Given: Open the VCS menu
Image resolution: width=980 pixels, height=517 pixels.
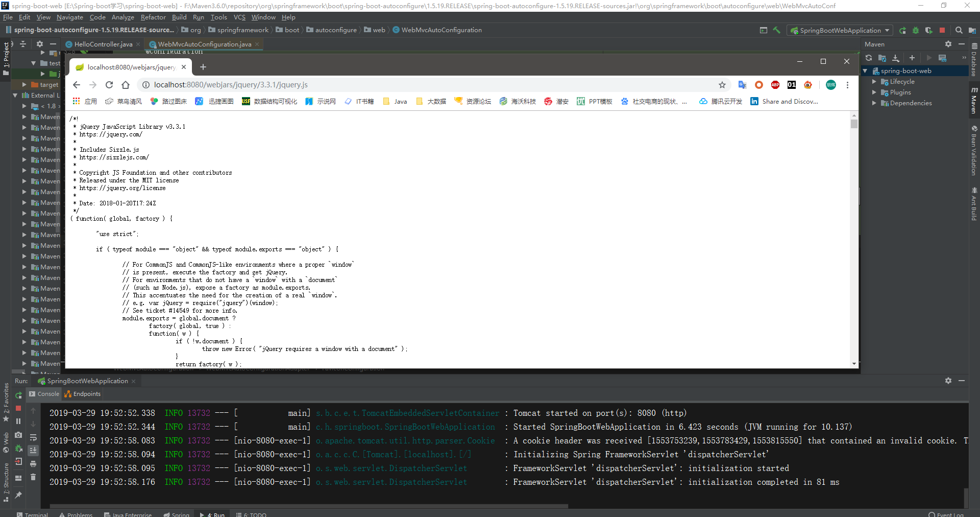Looking at the screenshot, I should click(239, 17).
